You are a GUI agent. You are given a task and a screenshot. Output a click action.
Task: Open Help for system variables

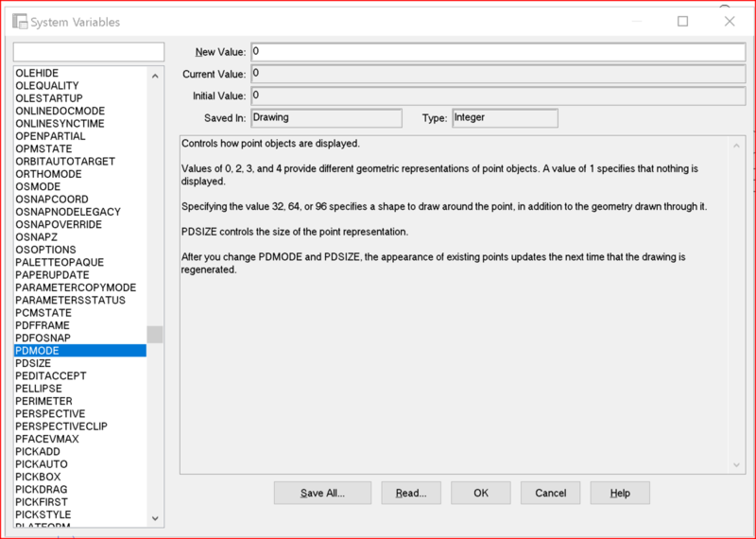[620, 493]
